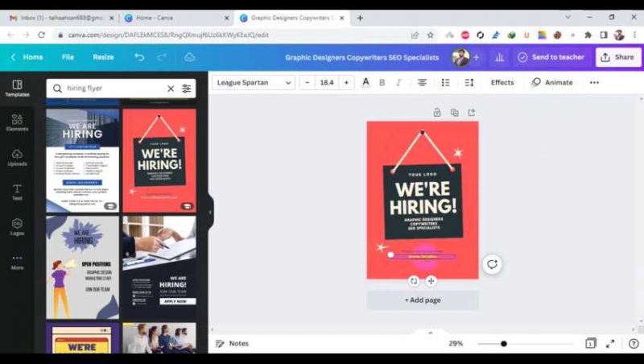Screen dimensions: 644x364
Task: Expand the page thumbnails chevron at bottom
Action: click(x=430, y=333)
